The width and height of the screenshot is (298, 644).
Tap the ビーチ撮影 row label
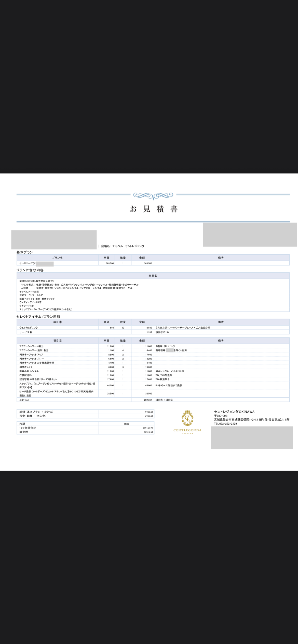click(57, 393)
